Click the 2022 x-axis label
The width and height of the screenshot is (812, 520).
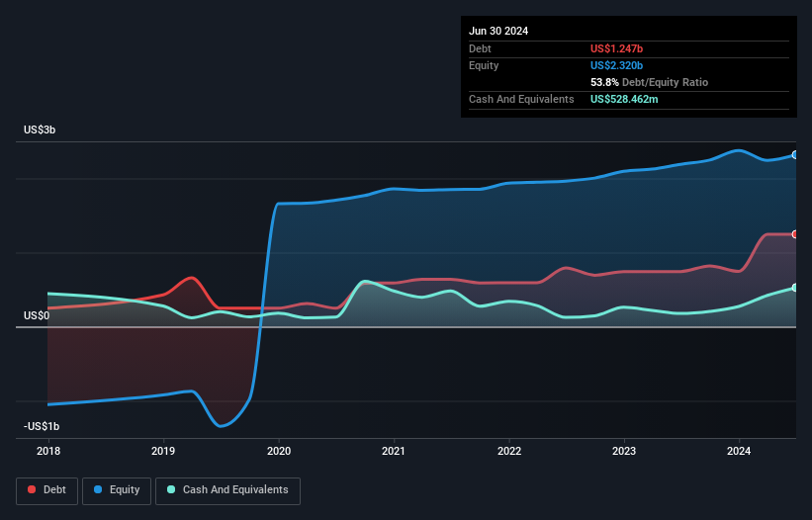(509, 451)
